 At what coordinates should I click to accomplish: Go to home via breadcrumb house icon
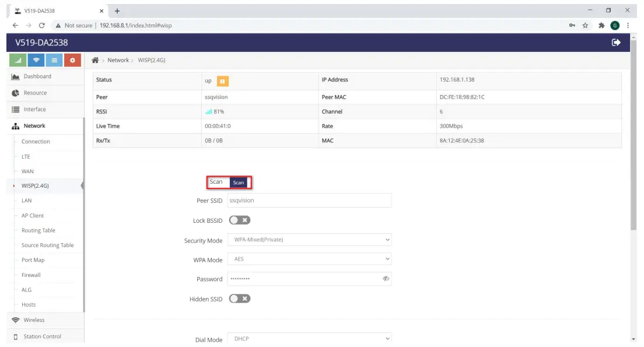pyautogui.click(x=95, y=61)
